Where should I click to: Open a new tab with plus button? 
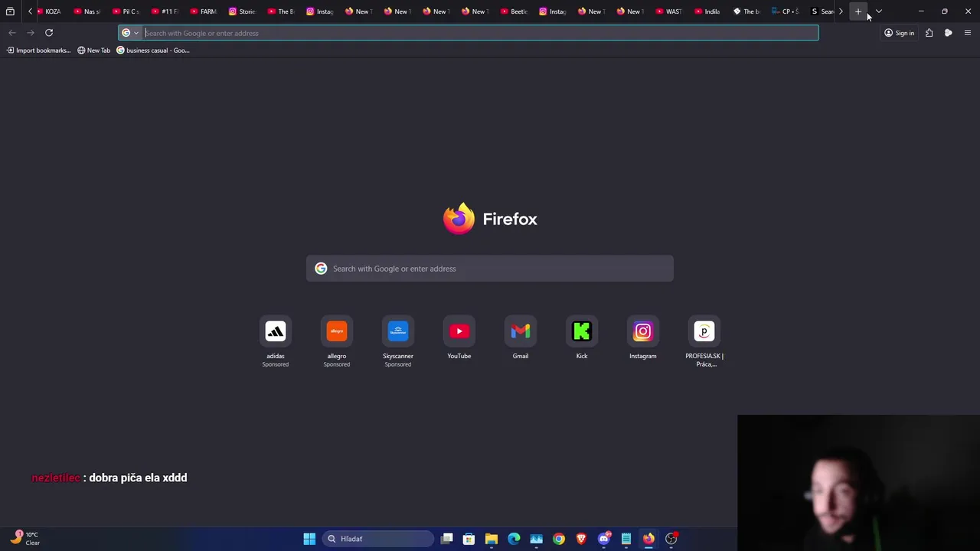click(858, 11)
